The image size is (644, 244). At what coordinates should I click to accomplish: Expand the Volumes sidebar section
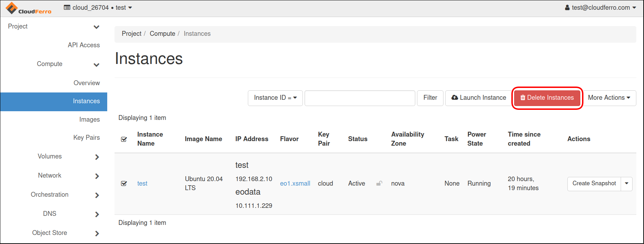click(97, 157)
